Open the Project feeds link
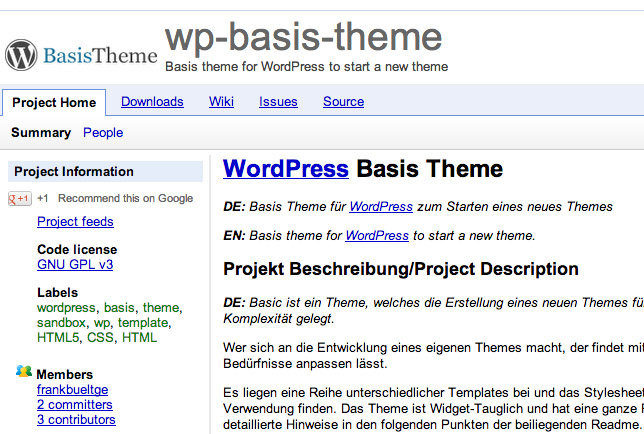 (75, 222)
